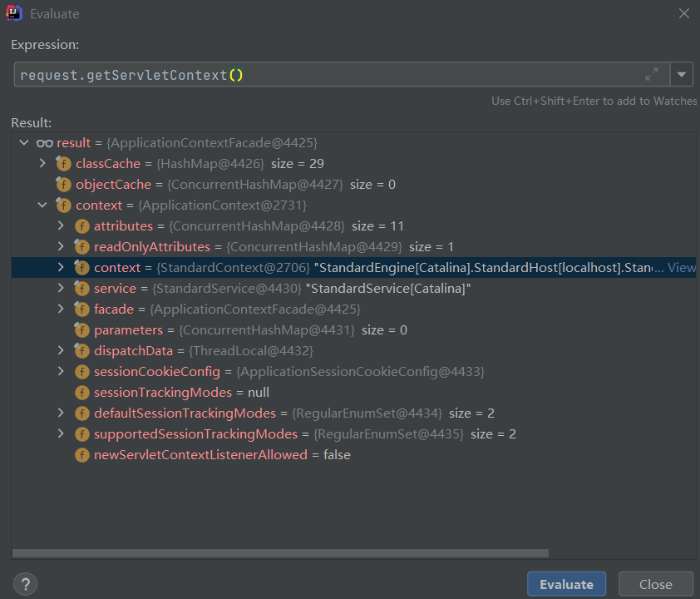700x599 pixels.
Task: Collapse the result root node
Action: point(23,143)
